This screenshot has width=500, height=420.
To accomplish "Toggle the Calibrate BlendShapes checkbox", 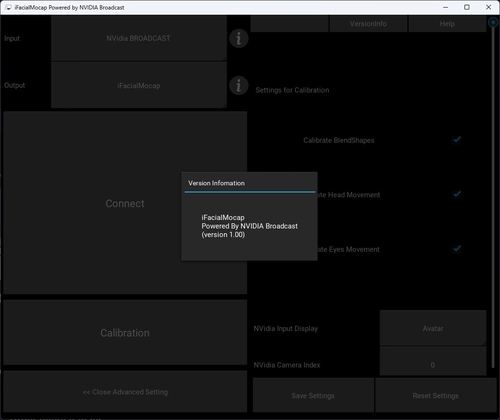I will (x=457, y=140).
